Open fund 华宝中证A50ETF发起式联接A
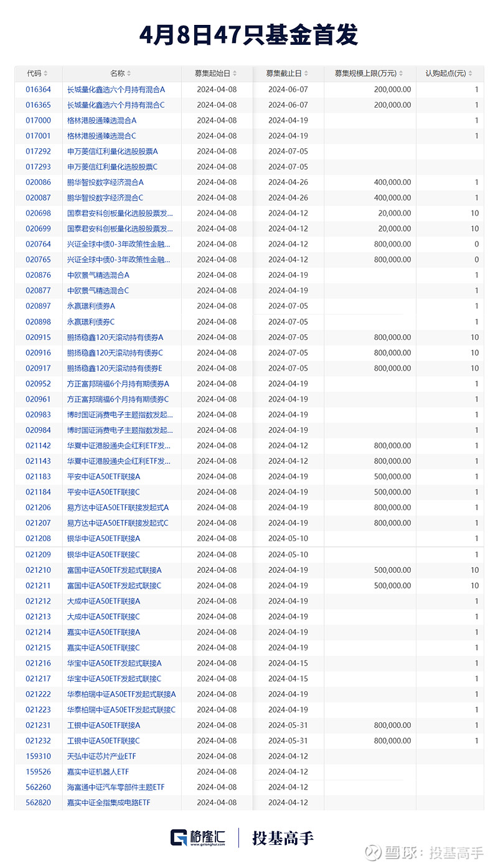498x868 pixels. 115,663
